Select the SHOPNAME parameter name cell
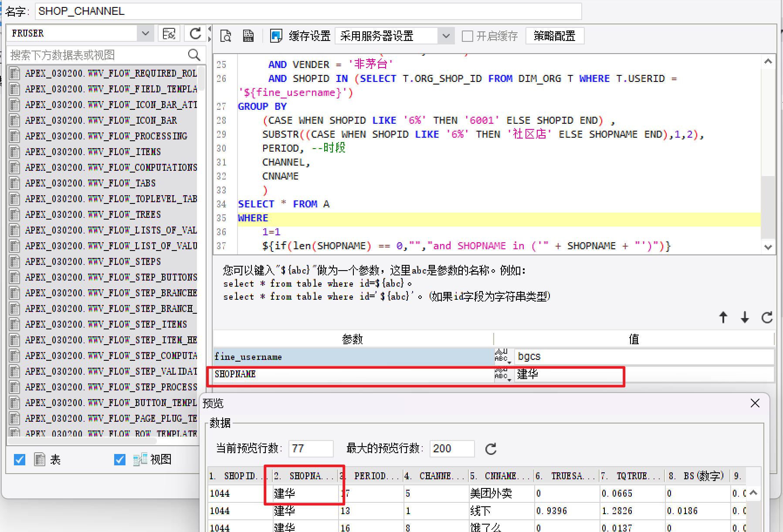 click(353, 374)
